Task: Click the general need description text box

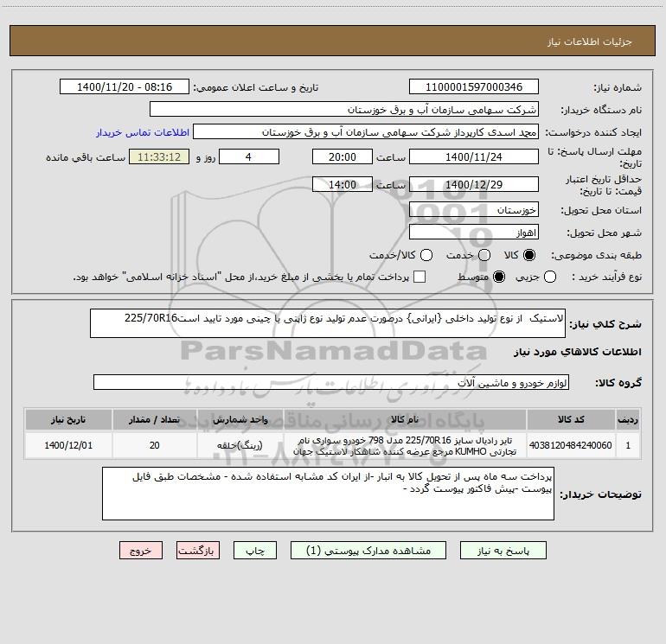Action: pos(328,323)
